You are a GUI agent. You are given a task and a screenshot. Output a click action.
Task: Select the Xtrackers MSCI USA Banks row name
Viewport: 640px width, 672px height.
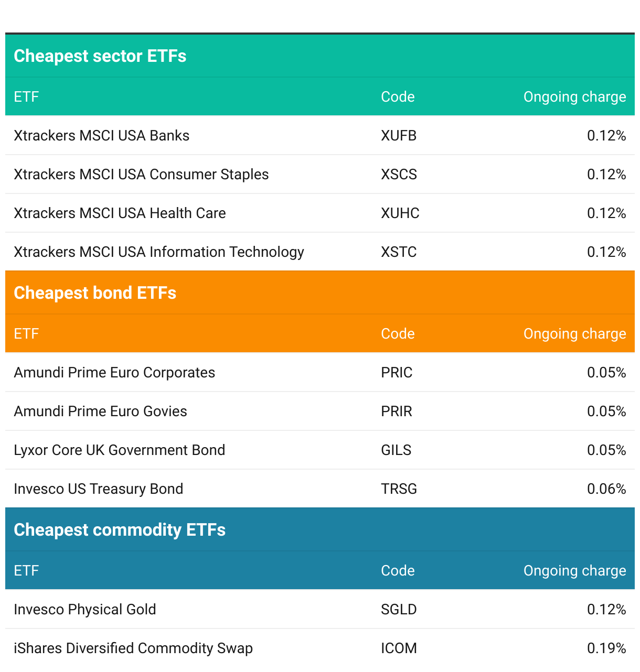click(x=101, y=136)
